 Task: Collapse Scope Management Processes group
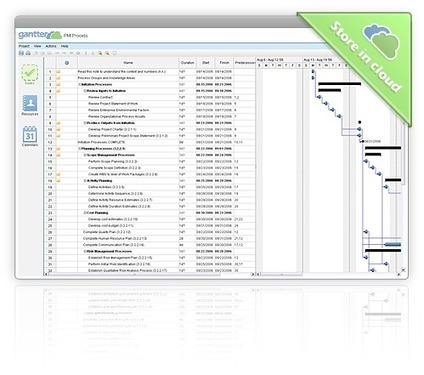(x=85, y=155)
